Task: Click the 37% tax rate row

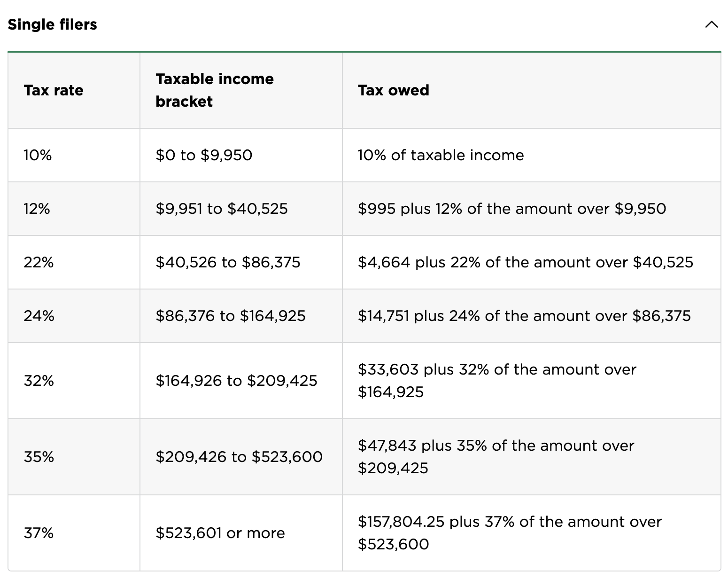Action: point(37,532)
